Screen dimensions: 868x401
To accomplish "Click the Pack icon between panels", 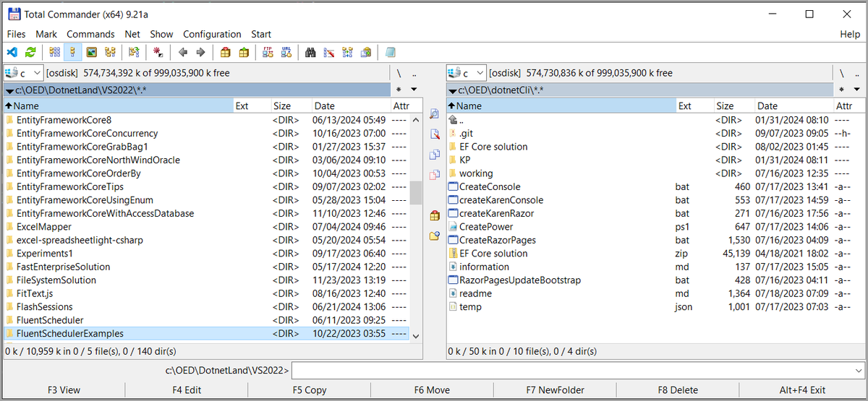I will pos(434,215).
